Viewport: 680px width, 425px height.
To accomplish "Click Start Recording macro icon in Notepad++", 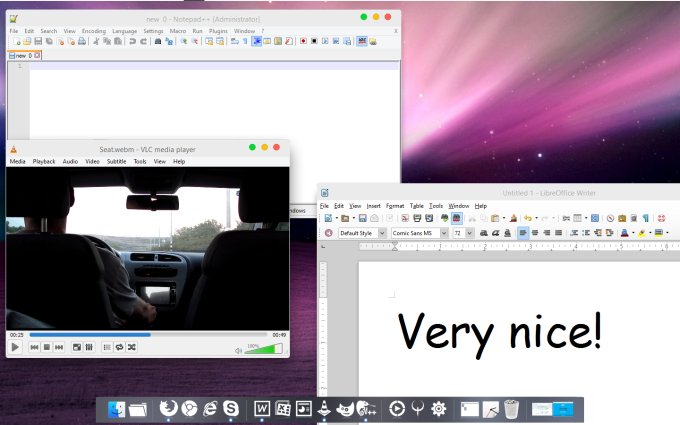I will (x=303, y=41).
